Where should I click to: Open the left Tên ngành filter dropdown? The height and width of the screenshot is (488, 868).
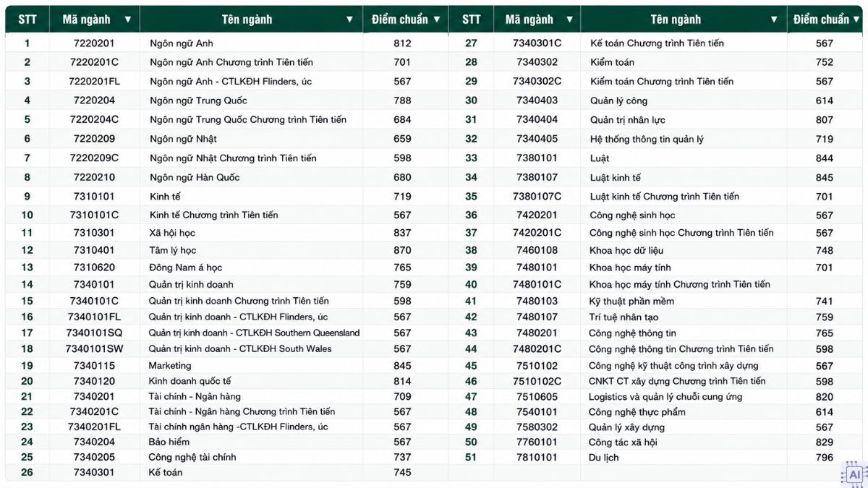tap(350, 20)
